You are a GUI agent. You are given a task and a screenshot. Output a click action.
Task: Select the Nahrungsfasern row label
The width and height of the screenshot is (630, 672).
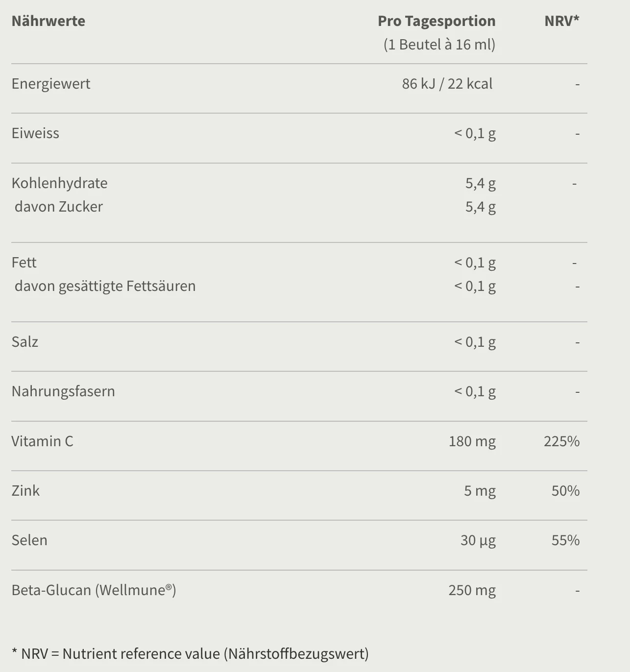[63, 391]
